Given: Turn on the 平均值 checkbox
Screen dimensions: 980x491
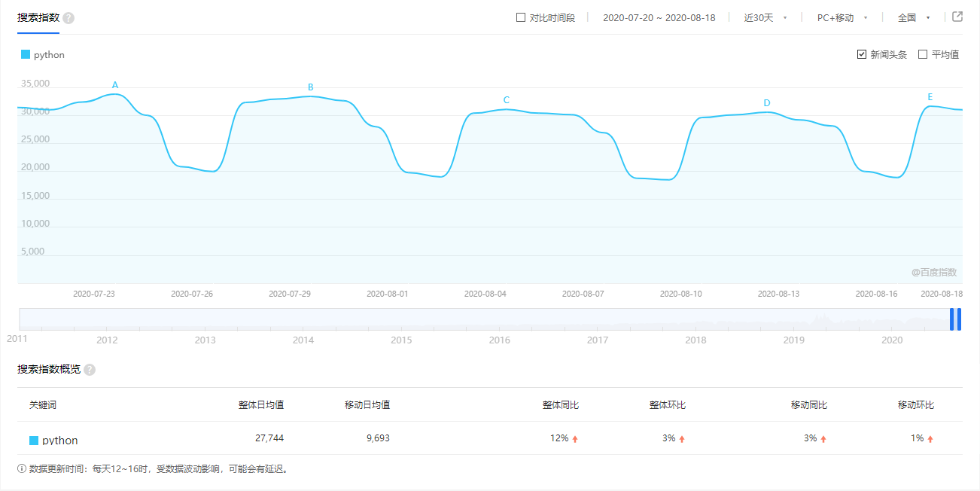Looking at the screenshot, I should [923, 54].
